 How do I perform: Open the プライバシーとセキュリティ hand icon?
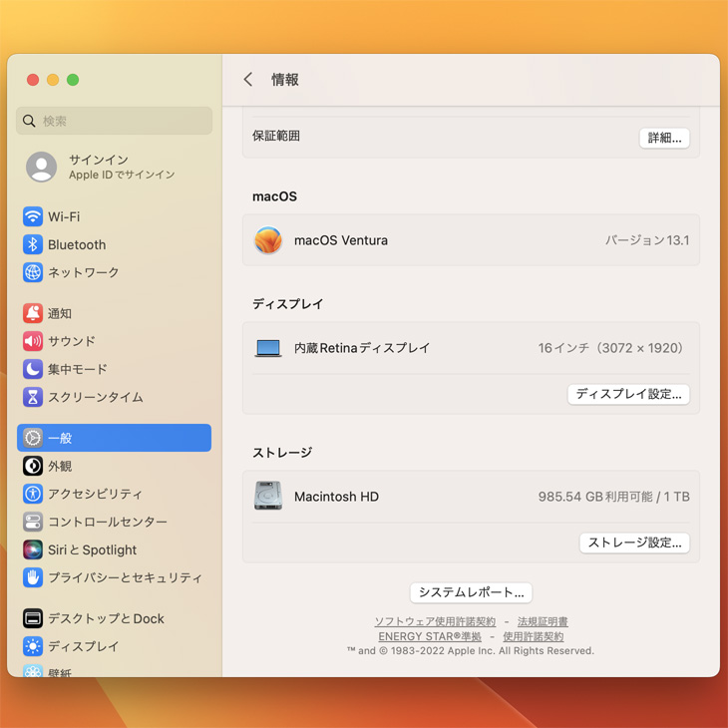tap(33, 577)
